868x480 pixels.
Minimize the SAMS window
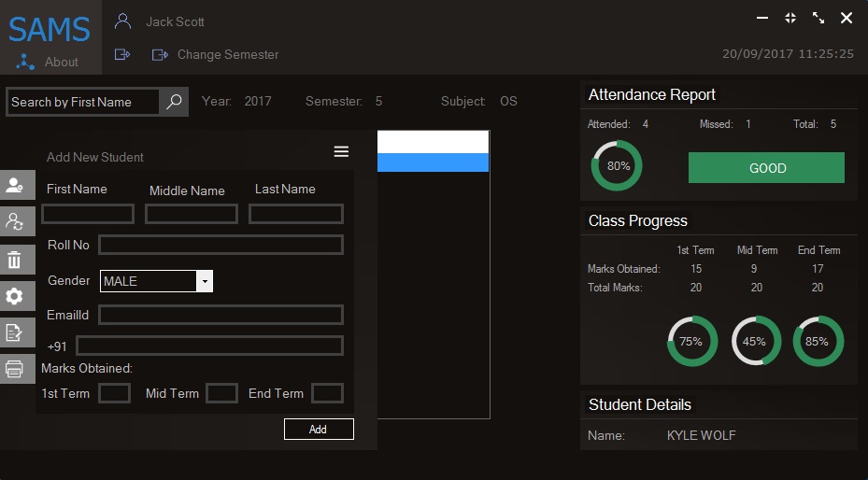(762, 18)
